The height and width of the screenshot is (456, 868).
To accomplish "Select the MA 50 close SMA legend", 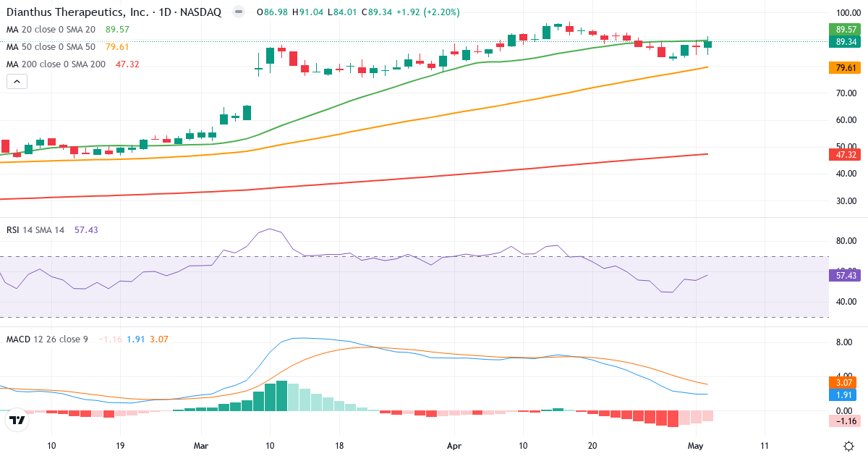I will point(51,47).
